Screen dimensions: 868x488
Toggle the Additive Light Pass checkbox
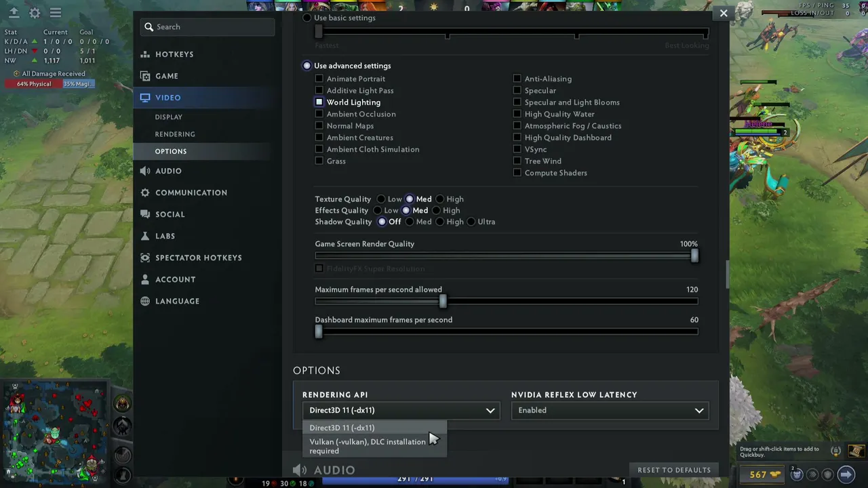pyautogui.click(x=319, y=90)
